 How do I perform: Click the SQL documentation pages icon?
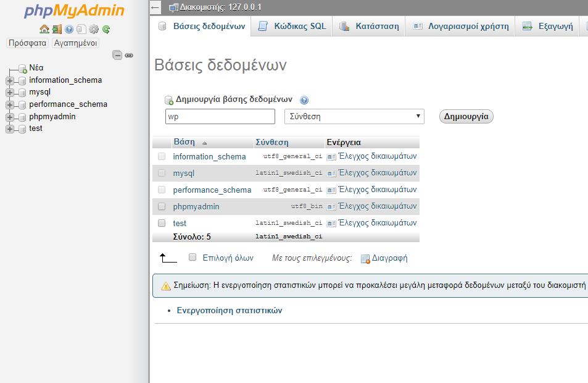pos(81,29)
